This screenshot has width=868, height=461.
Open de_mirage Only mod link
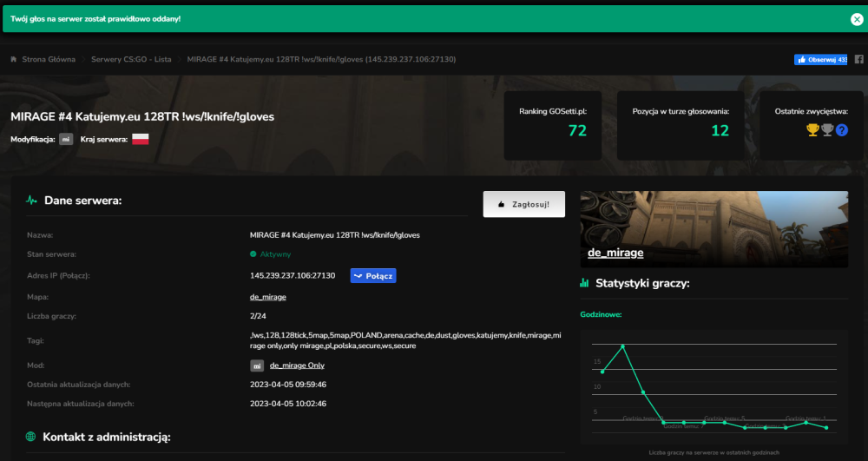tap(297, 366)
